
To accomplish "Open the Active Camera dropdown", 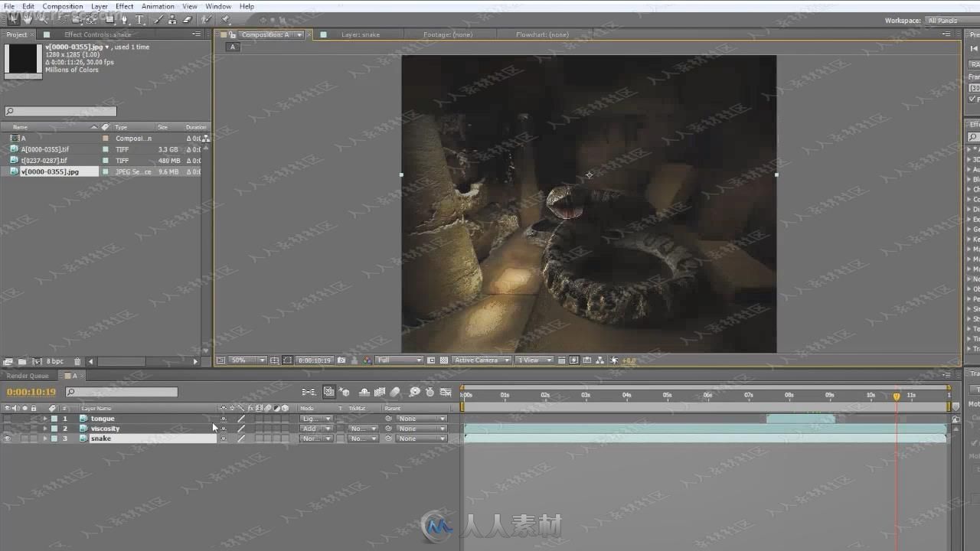I will (x=482, y=360).
